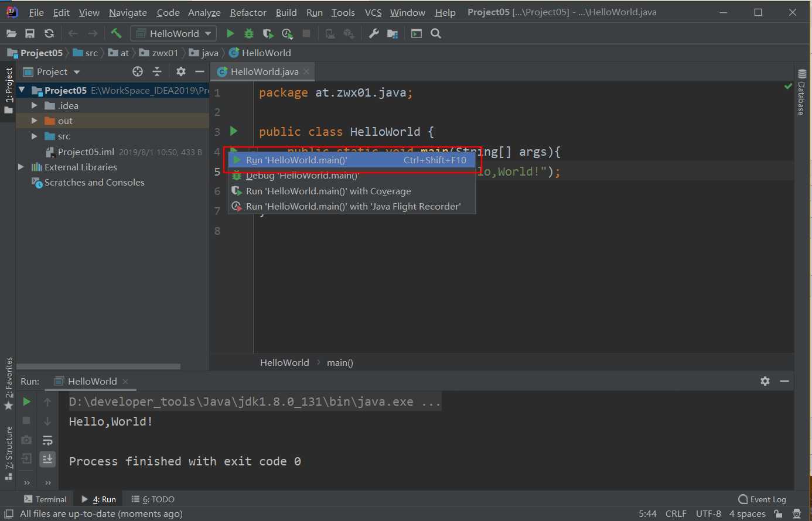The width and height of the screenshot is (812, 521).
Task: Click the CRLF line separator status item
Action: click(x=675, y=514)
